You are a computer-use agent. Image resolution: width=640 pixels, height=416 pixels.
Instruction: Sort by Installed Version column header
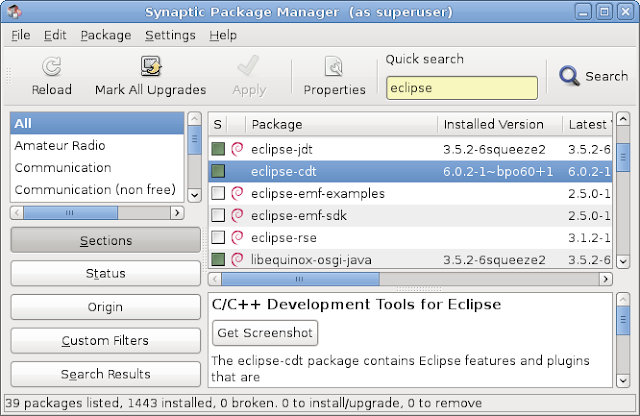[x=500, y=124]
